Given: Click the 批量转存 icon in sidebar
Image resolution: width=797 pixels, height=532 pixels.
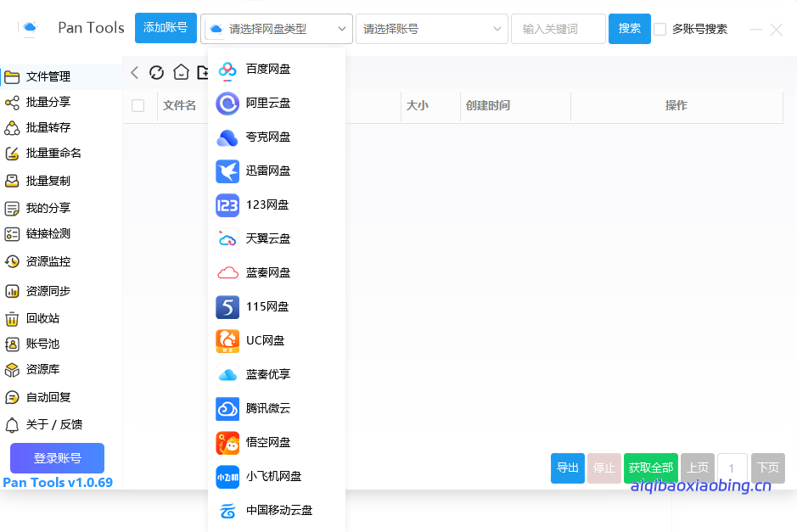Looking at the screenshot, I should click(12, 128).
